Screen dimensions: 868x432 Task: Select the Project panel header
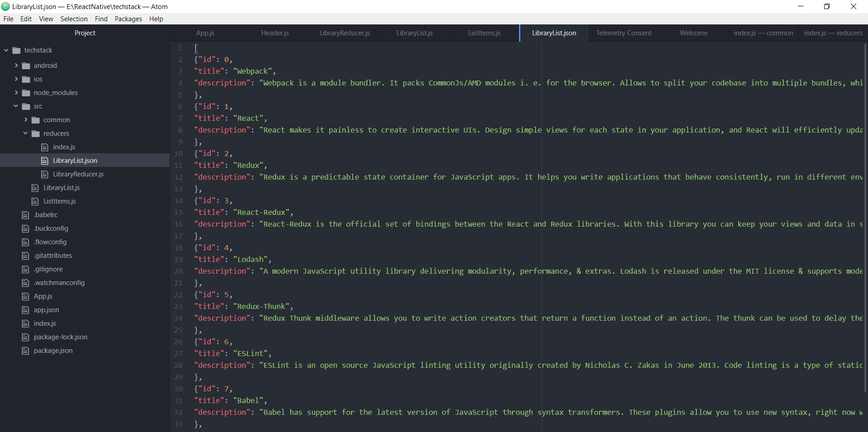85,33
